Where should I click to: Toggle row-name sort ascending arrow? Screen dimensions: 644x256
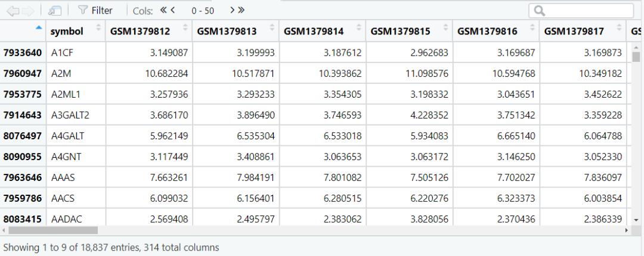[39, 27]
